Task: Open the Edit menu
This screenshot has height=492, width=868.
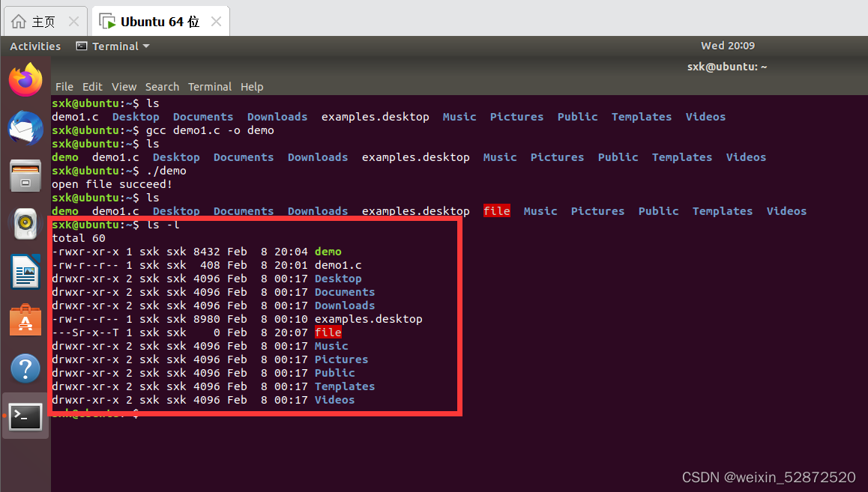Action: pyautogui.click(x=92, y=87)
